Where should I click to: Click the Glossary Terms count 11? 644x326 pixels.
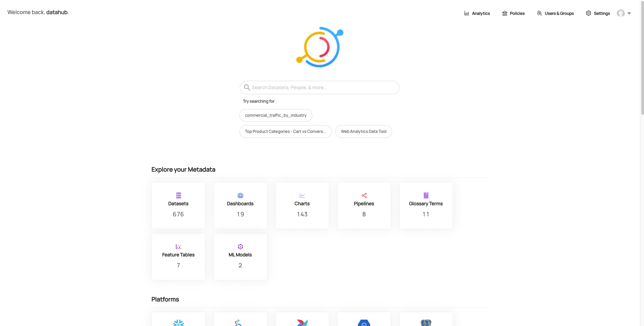(426, 214)
